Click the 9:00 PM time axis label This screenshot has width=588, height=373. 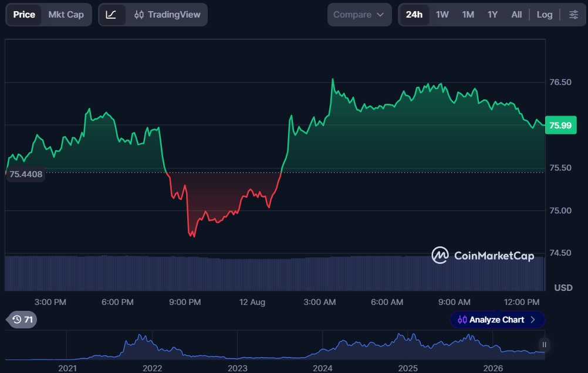pyautogui.click(x=185, y=302)
